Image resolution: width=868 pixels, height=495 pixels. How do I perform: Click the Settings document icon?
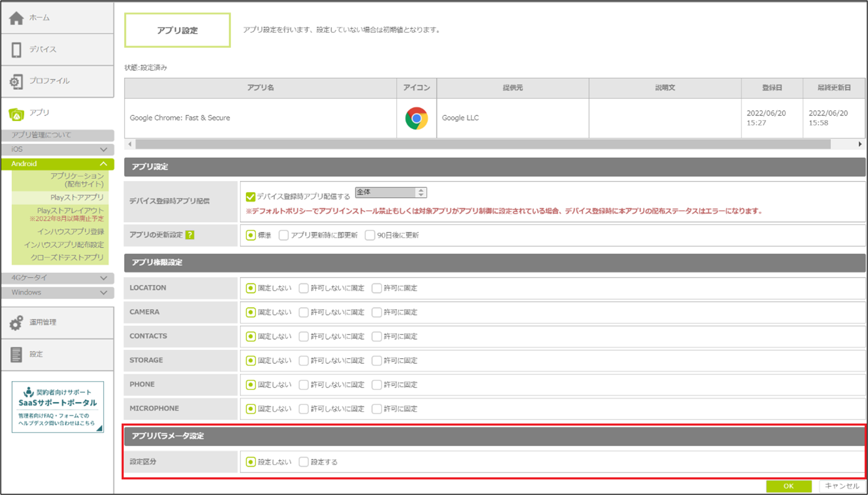tap(16, 355)
